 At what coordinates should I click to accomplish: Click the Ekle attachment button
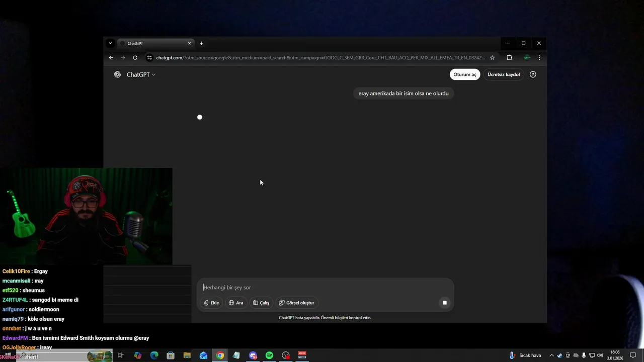(211, 303)
